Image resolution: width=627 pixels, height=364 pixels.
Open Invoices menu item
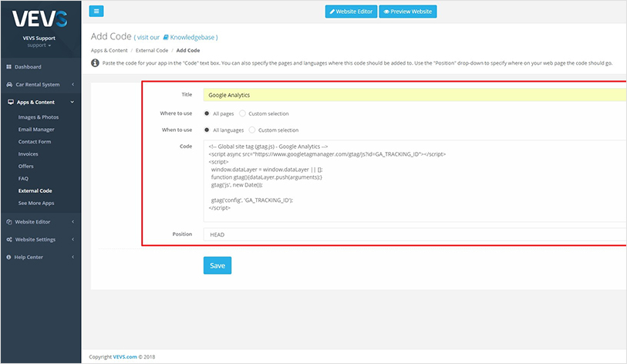click(x=28, y=154)
